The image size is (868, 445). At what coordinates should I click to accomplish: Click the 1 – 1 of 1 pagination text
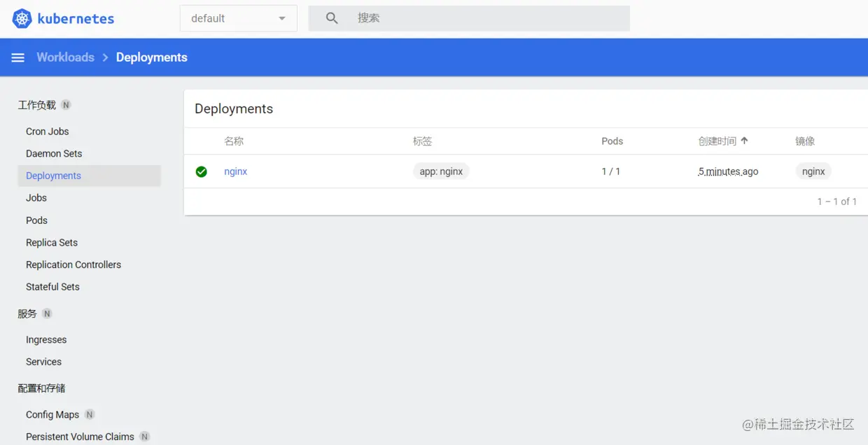pos(837,202)
